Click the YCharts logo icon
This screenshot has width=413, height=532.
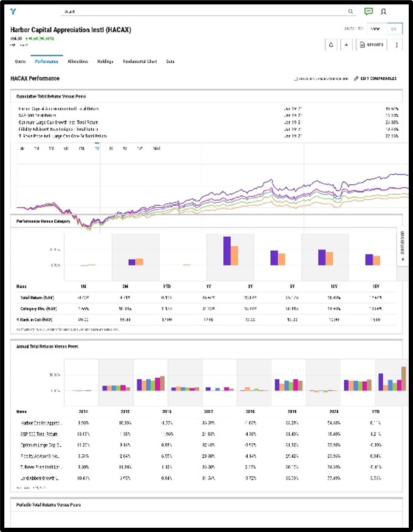point(13,12)
